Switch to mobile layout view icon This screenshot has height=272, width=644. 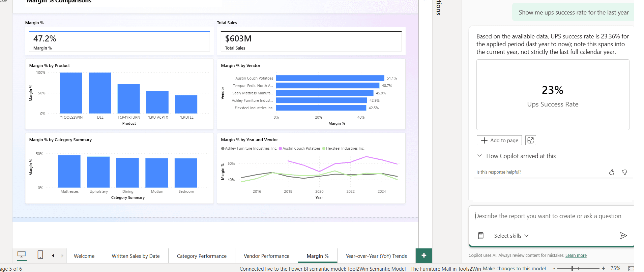[40, 255]
